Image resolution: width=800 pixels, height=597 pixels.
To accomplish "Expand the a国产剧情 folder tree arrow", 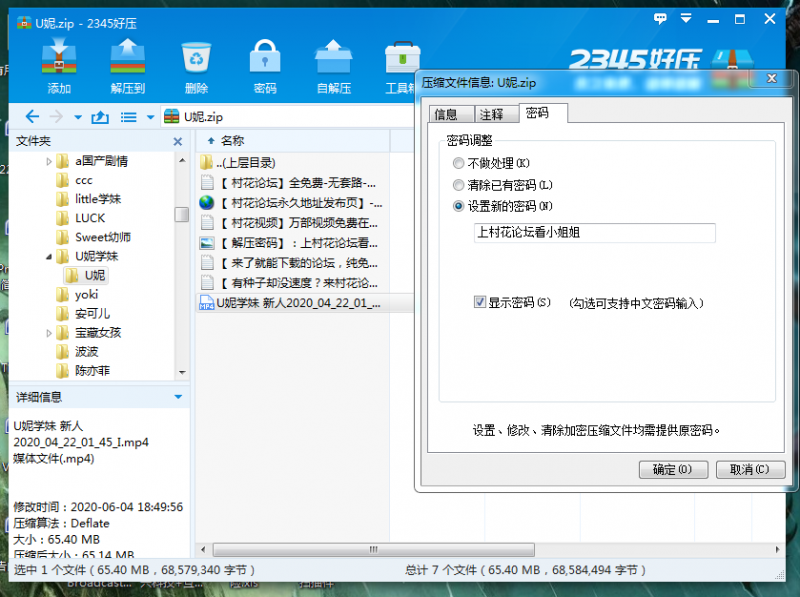I will point(49,161).
